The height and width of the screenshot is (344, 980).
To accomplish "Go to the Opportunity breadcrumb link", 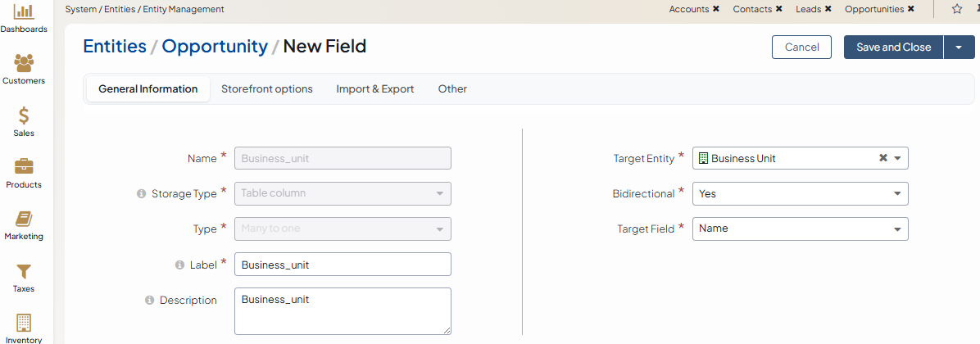I will pyautogui.click(x=215, y=47).
